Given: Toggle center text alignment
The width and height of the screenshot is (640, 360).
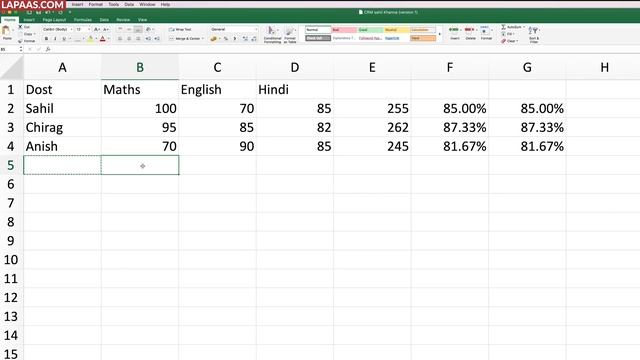Looking at the screenshot, I should 129,39.
